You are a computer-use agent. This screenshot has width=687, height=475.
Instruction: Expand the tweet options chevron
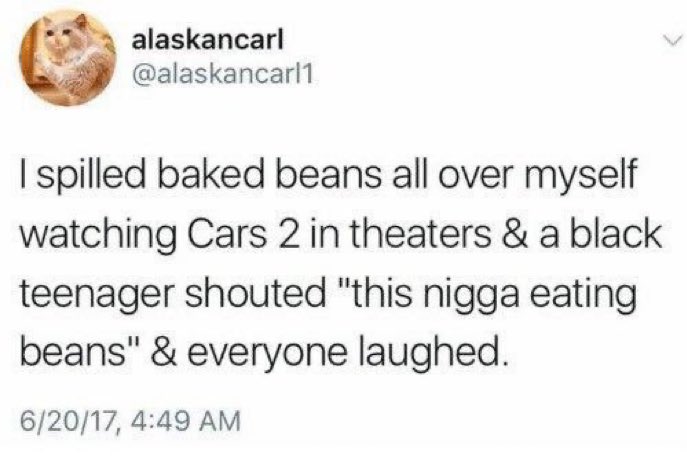click(x=671, y=42)
